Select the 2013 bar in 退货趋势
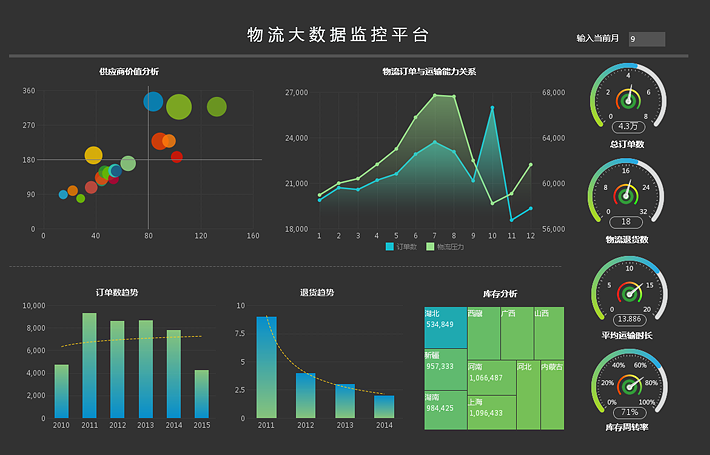 pyautogui.click(x=345, y=401)
